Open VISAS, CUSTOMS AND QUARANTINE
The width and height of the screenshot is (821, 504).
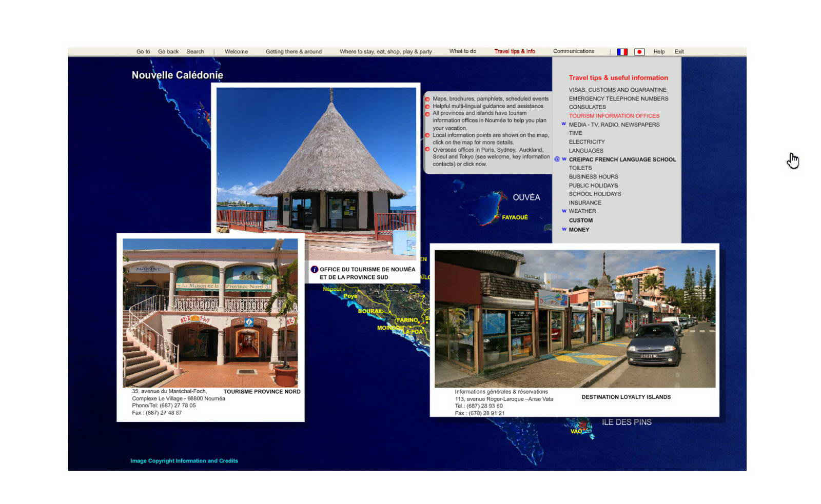[x=617, y=90]
